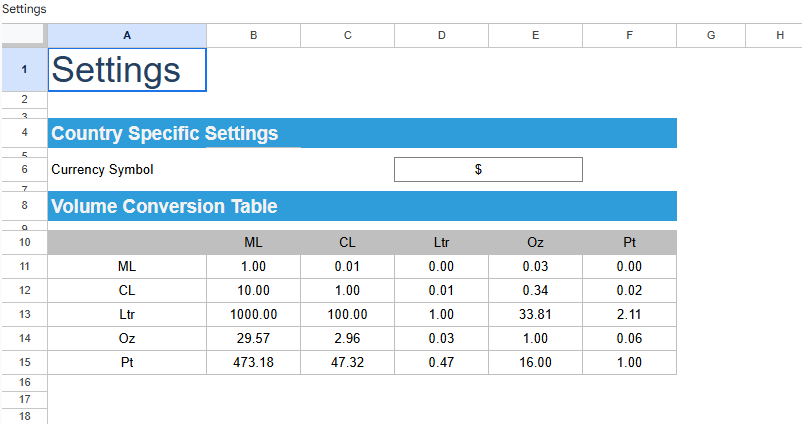
Task: Click the row 17 header
Action: click(24, 399)
